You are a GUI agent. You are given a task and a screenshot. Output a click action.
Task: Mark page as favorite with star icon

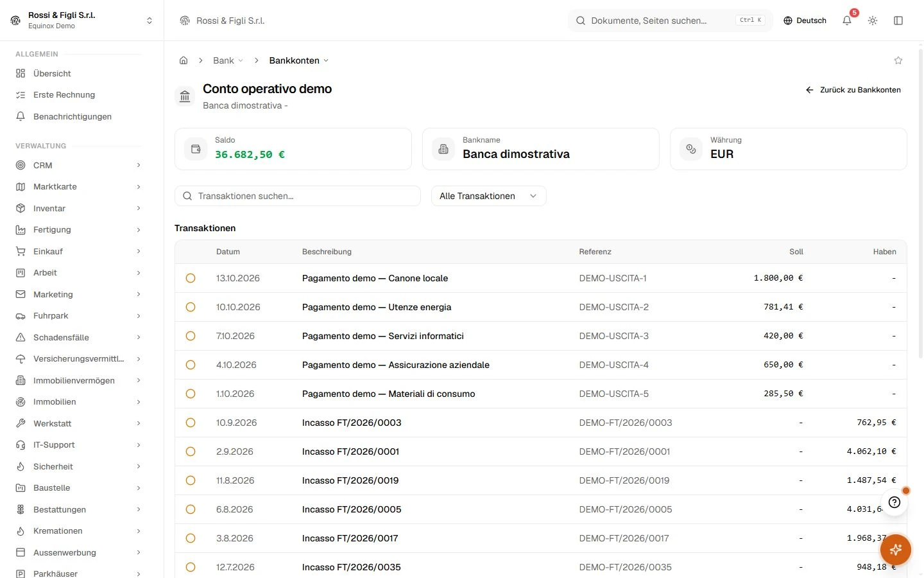(x=898, y=60)
